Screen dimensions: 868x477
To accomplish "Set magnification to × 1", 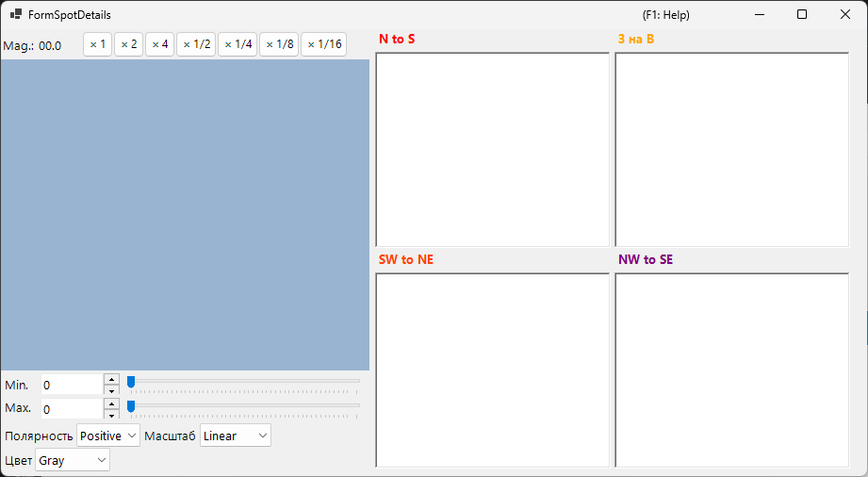I will coord(97,44).
